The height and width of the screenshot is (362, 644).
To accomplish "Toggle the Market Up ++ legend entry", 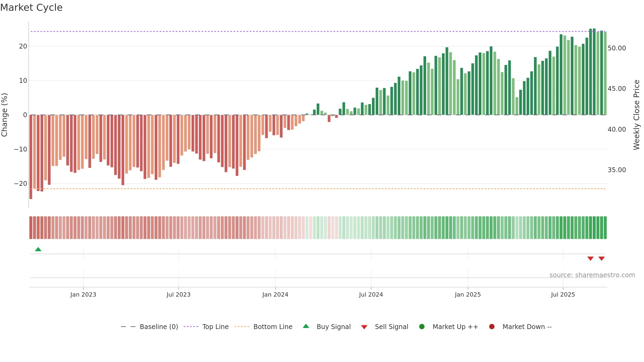I will click(448, 327).
